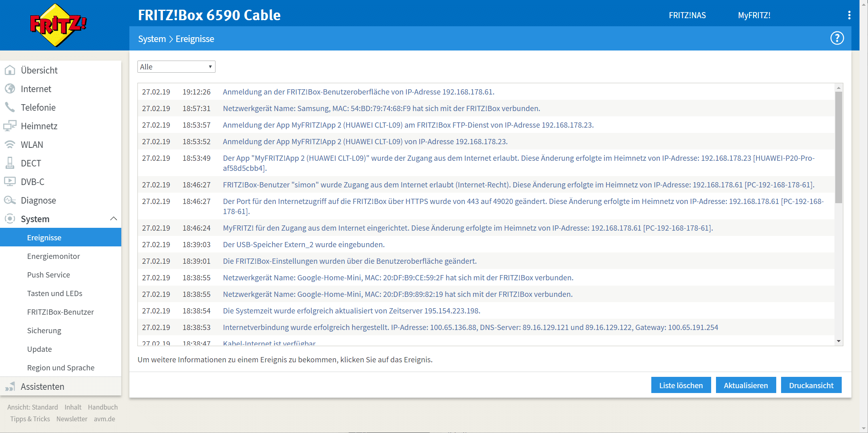Open the three-dot options menu
This screenshot has height=433, width=868.
tap(849, 15)
